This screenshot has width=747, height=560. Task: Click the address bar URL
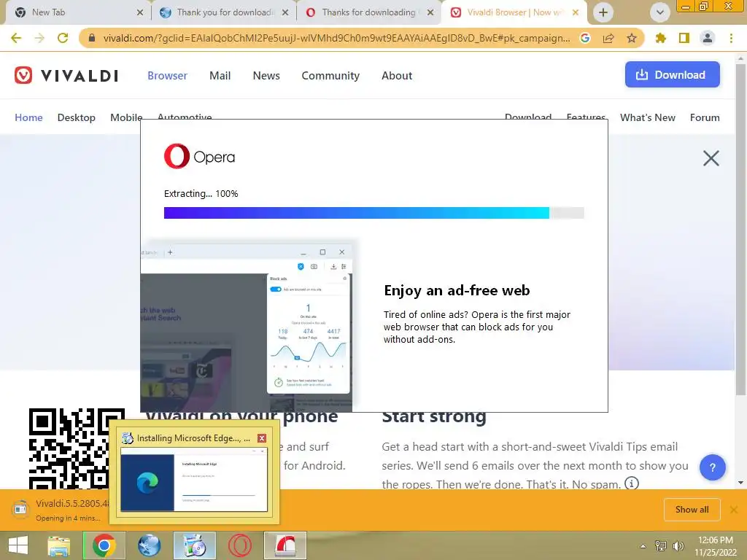(x=336, y=38)
